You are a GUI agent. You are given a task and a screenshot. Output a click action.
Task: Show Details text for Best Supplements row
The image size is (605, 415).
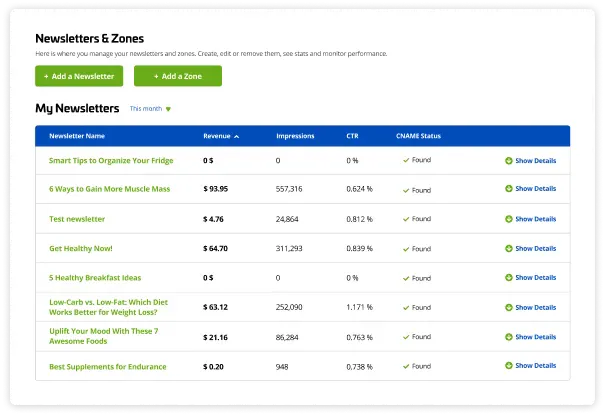536,365
